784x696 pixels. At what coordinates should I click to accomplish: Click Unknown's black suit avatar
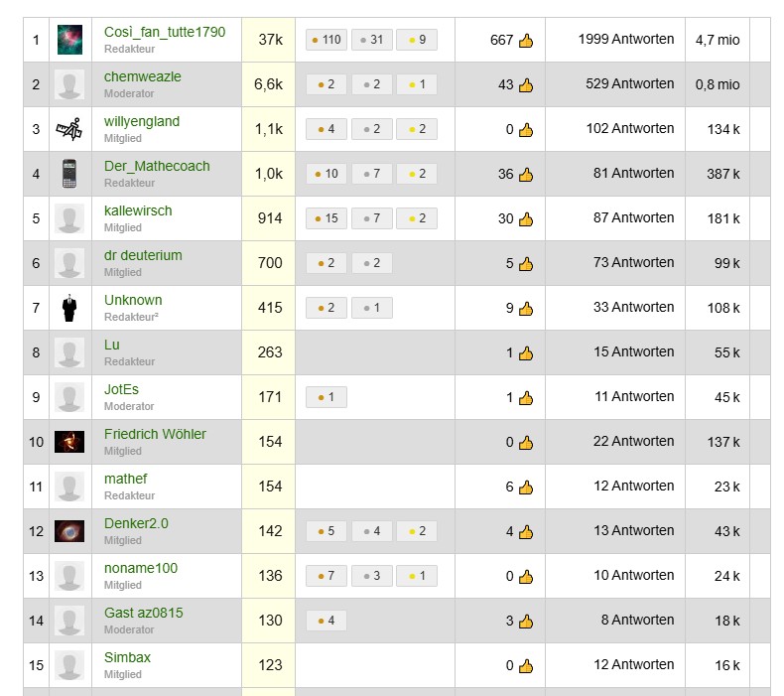point(69,308)
